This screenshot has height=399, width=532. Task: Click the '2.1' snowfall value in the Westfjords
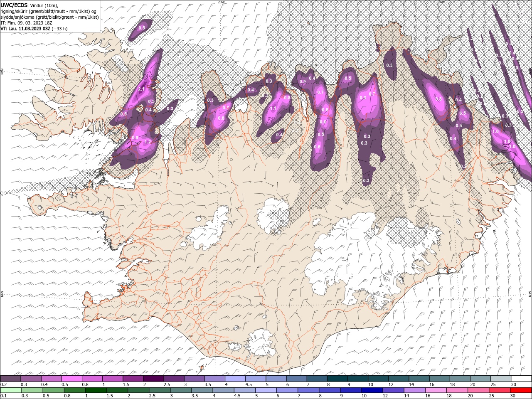pyautogui.click(x=141, y=89)
